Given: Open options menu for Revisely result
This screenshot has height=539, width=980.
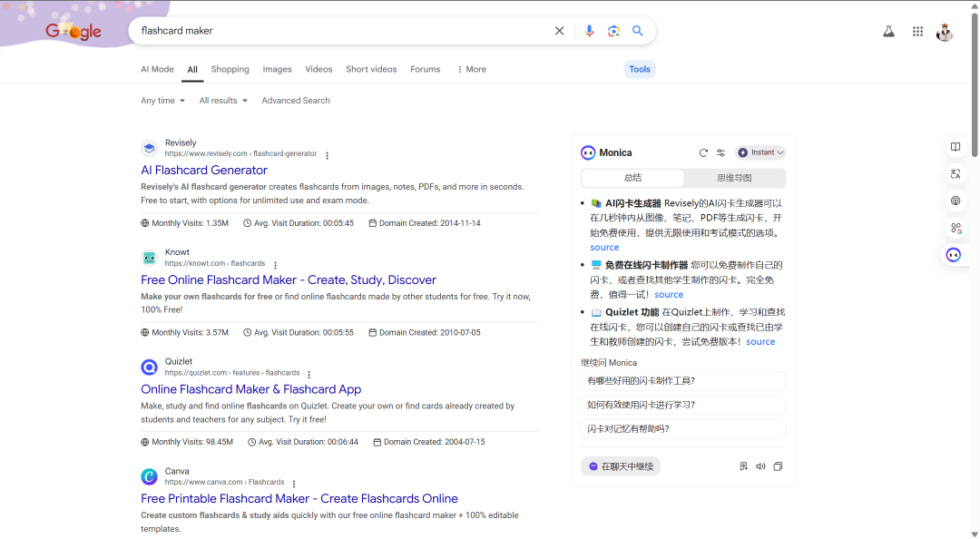Looking at the screenshot, I should [x=327, y=155].
